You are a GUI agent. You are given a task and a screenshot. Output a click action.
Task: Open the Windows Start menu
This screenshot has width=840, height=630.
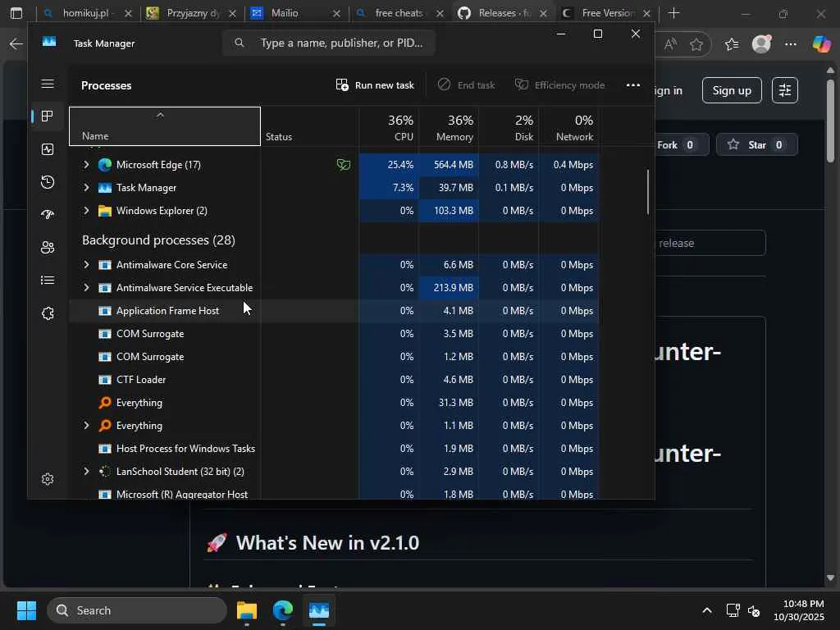[26, 610]
